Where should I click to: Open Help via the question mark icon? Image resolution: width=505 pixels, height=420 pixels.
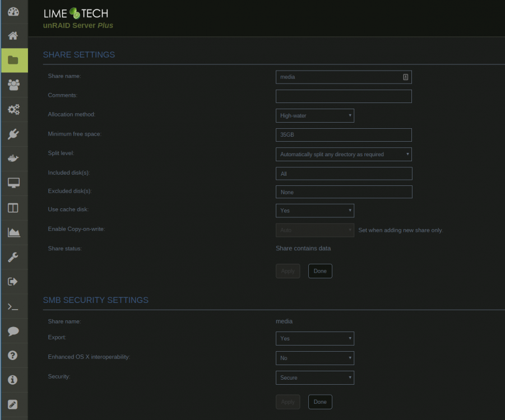pyautogui.click(x=12, y=355)
